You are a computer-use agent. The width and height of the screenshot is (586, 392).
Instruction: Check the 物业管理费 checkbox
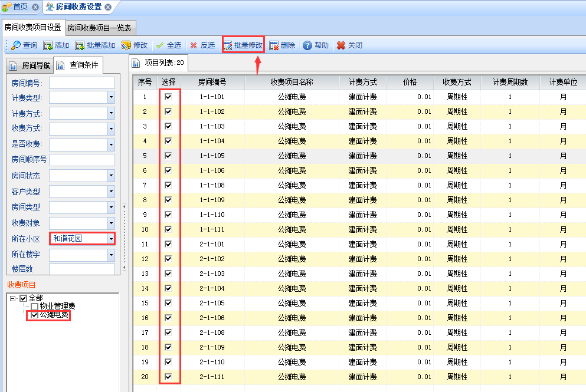[x=34, y=307]
